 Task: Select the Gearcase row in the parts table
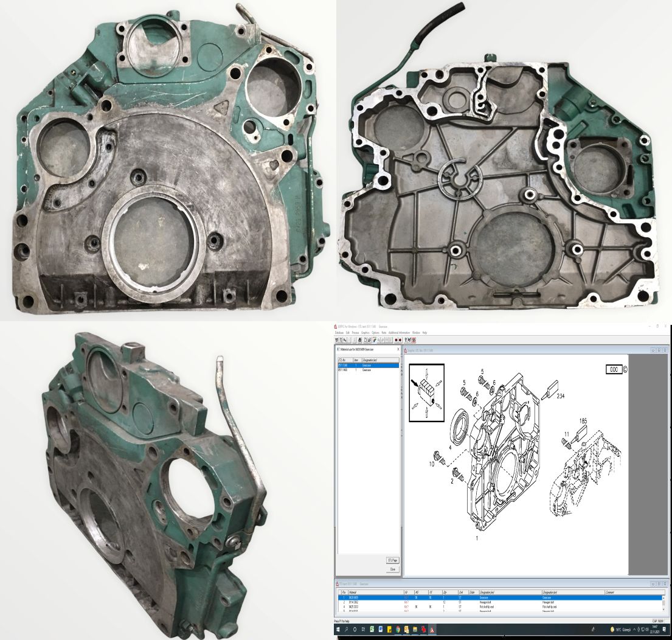pos(499,597)
